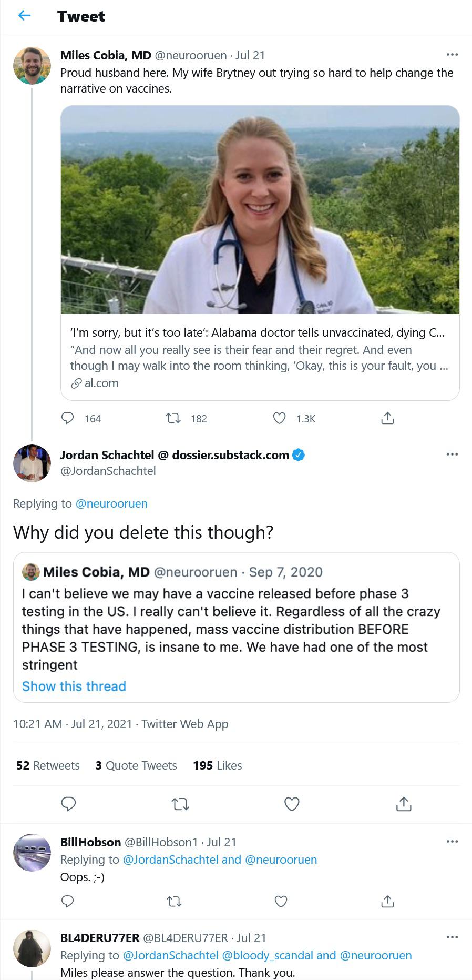The width and height of the screenshot is (472, 980).
Task: View the 52 Retweets list
Action: click(48, 765)
